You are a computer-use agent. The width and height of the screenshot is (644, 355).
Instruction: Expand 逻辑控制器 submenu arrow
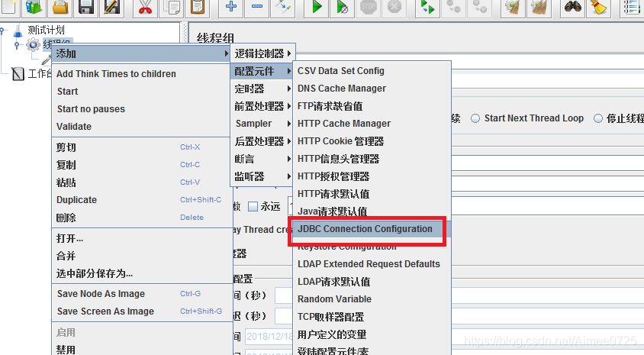(289, 53)
